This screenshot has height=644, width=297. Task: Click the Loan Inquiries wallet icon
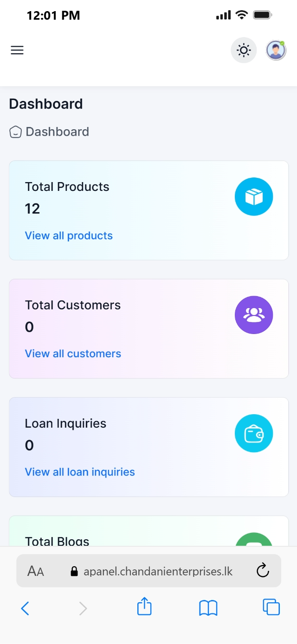(x=254, y=433)
